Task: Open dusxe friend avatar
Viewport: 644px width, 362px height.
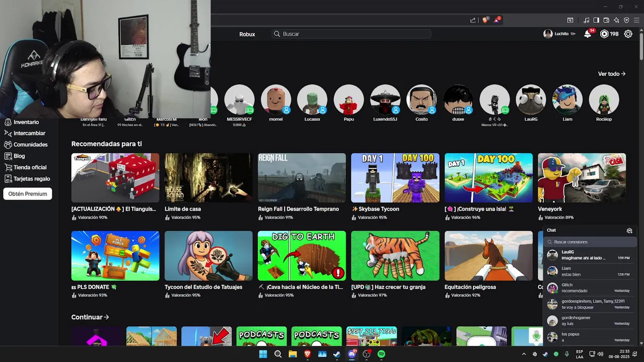Action: click(458, 99)
